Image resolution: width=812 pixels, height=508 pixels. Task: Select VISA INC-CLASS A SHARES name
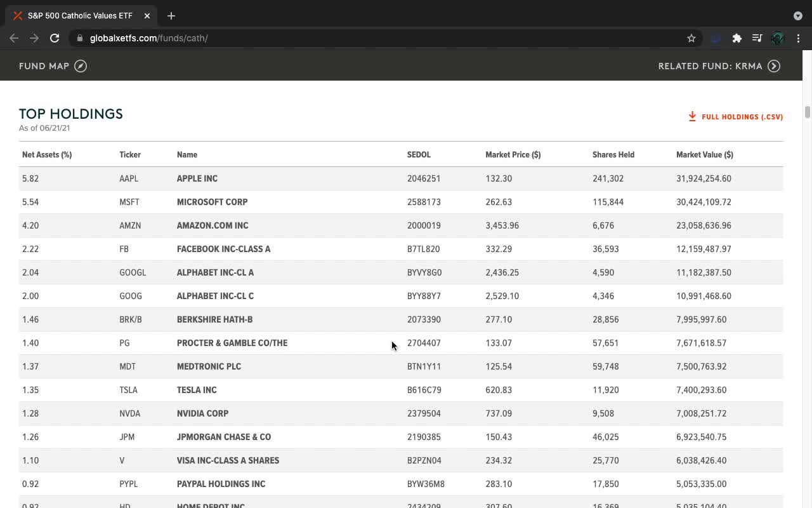228,460
